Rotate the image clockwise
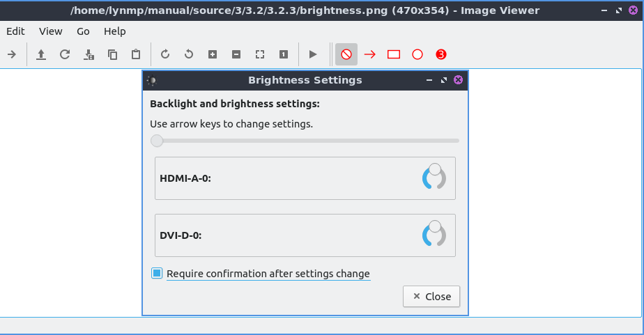The width and height of the screenshot is (644, 335). coord(165,54)
